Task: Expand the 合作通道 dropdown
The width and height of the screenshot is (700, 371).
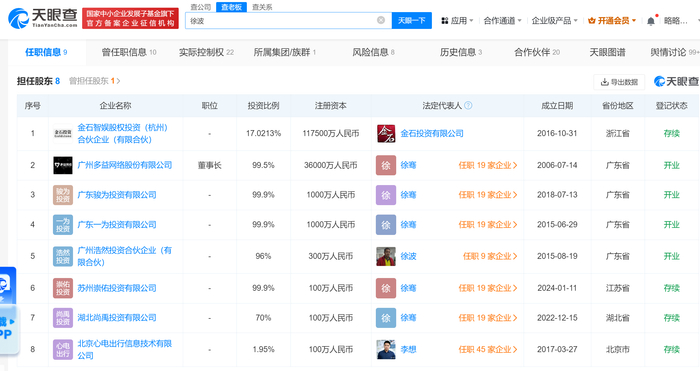Action: coord(502,21)
